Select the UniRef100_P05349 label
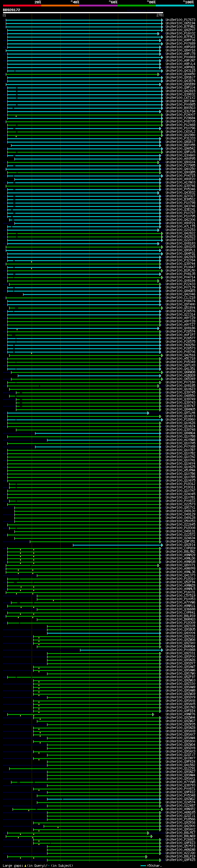 click(x=180, y=362)
